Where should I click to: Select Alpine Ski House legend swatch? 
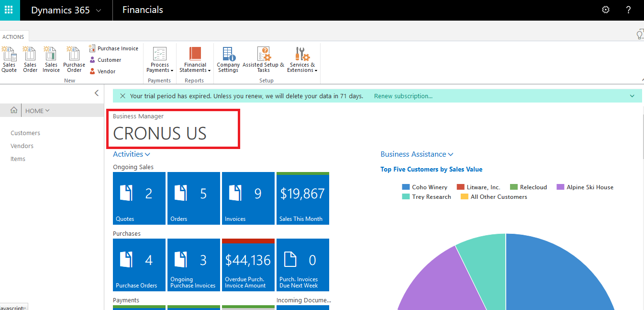tap(560, 187)
